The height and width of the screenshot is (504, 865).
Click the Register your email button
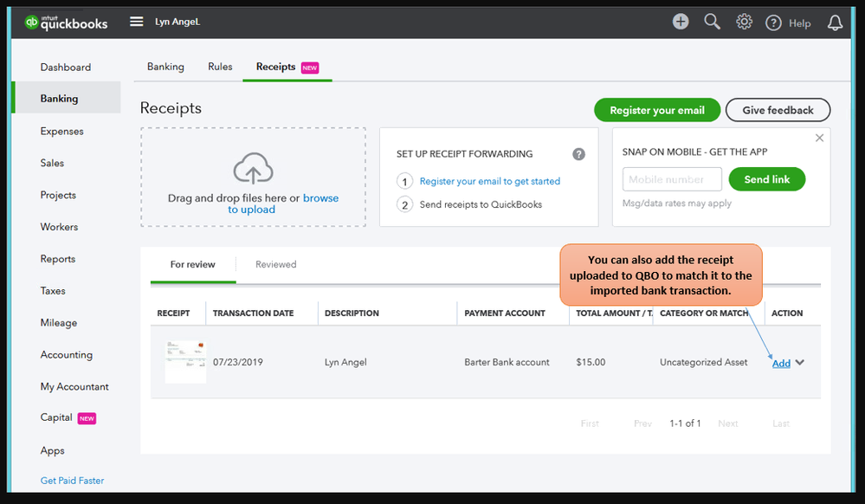[x=657, y=110]
